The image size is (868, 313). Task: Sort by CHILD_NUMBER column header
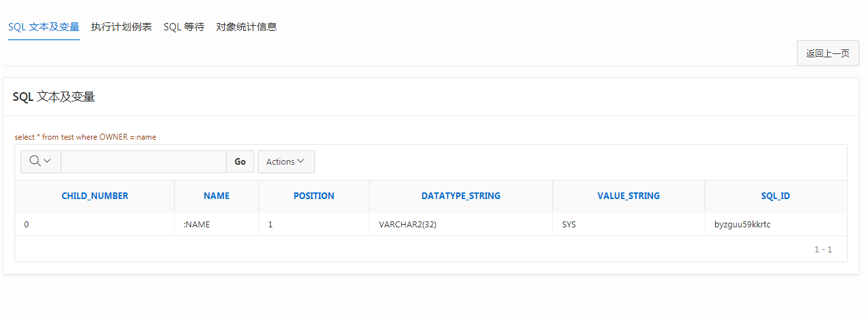(x=95, y=196)
